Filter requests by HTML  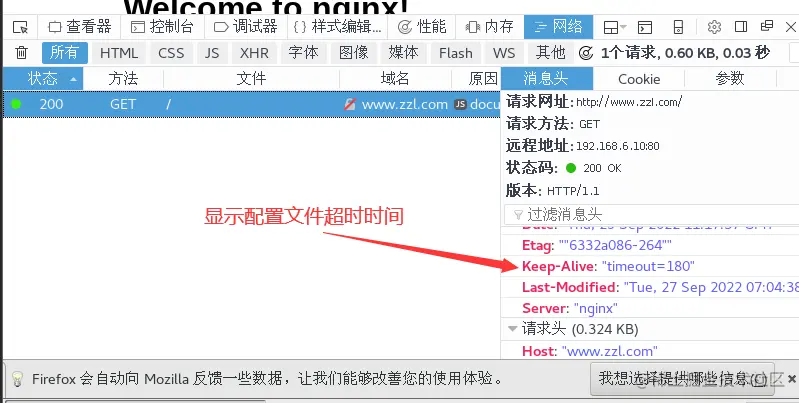[119, 53]
